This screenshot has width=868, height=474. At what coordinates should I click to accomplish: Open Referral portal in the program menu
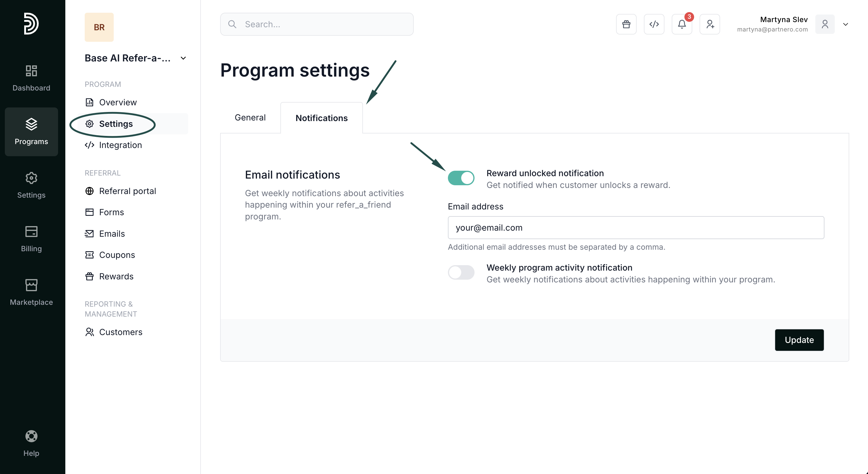127,191
